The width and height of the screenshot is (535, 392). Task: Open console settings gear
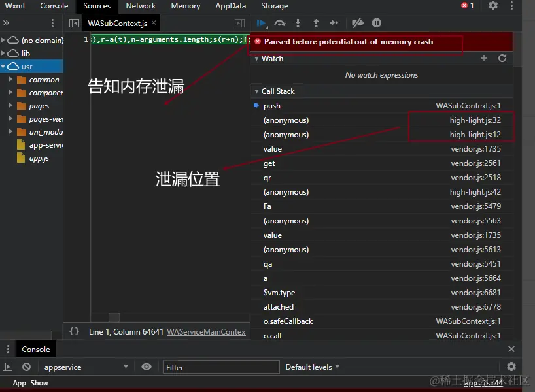[x=511, y=367]
